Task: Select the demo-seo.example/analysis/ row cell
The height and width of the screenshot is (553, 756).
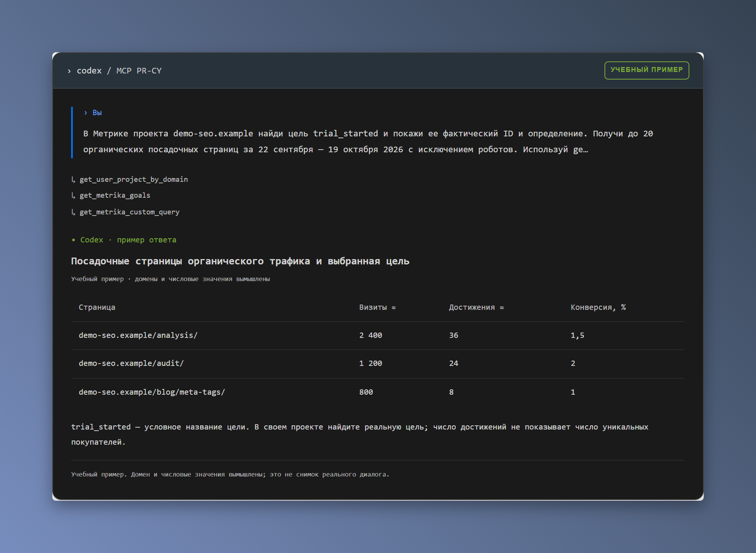Action: point(138,336)
